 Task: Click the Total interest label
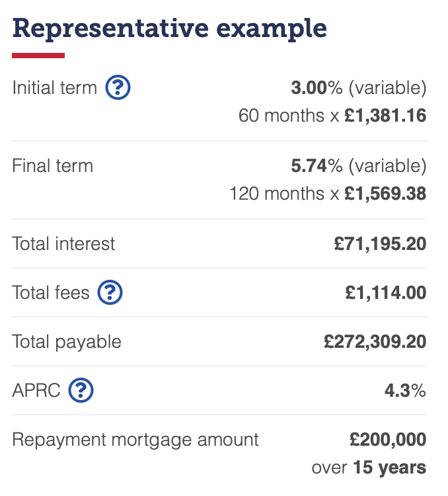63,244
